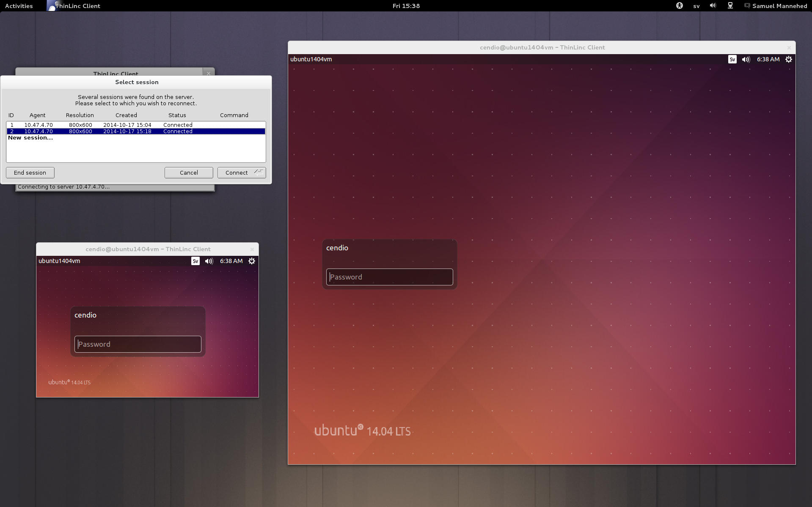This screenshot has height=507, width=812.
Task: Sort by the Command column header
Action: 234,115
